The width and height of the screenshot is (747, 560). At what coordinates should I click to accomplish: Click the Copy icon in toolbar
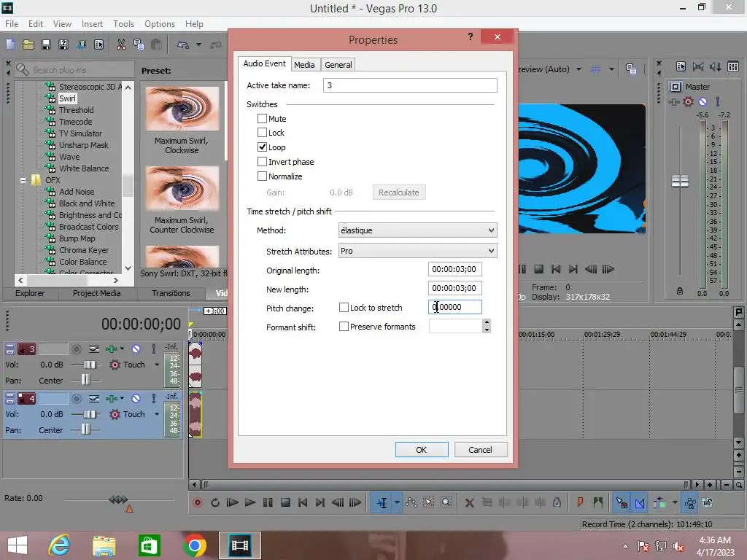coord(139,44)
